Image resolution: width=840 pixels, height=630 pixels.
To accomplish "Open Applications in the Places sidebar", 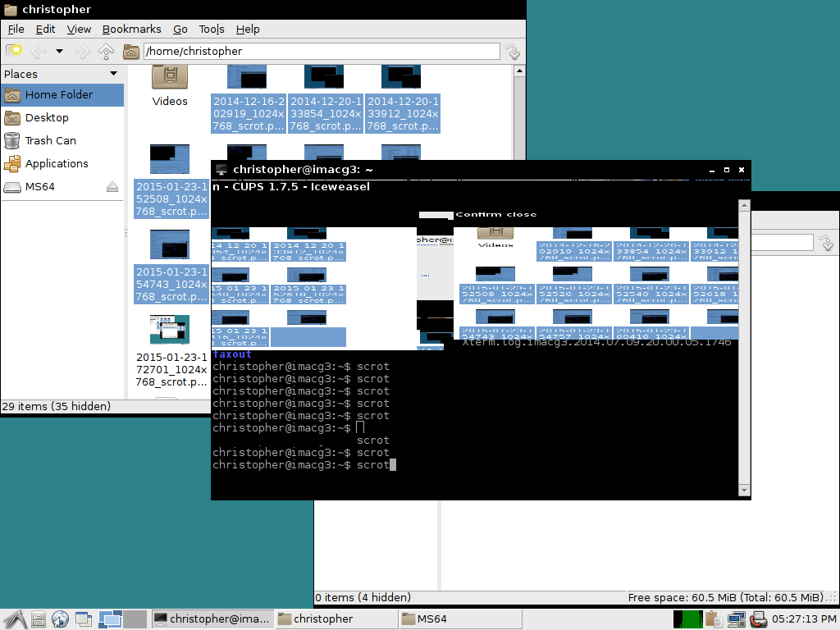I will pyautogui.click(x=56, y=163).
